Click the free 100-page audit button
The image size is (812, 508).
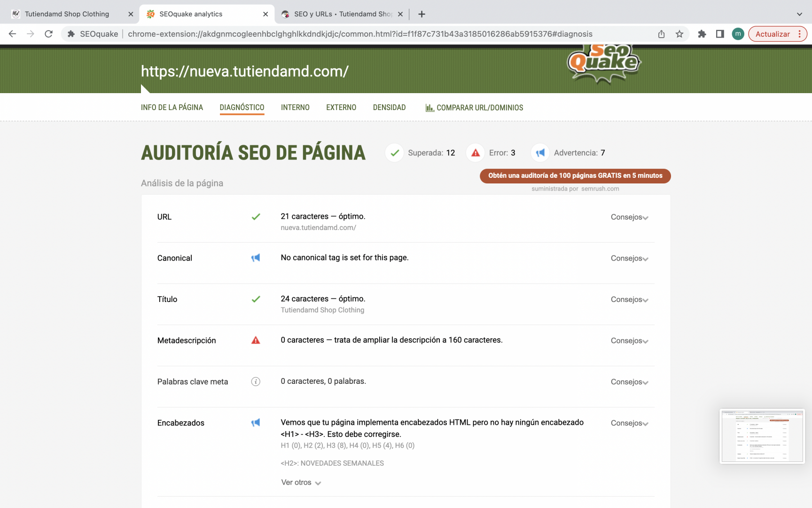coord(575,175)
